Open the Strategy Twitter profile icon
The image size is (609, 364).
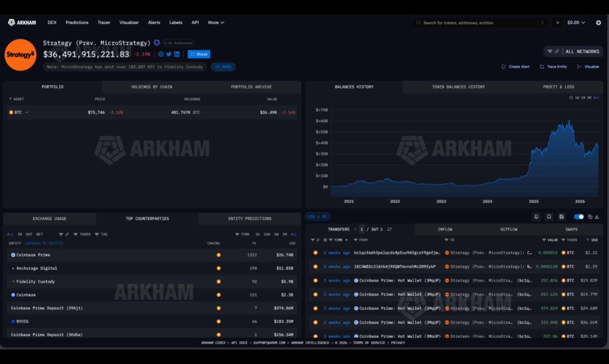pos(169,54)
